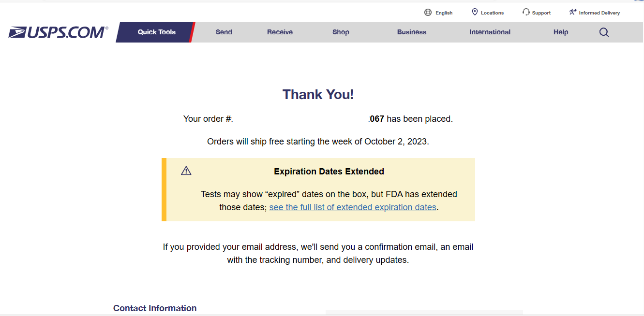Open the Quick Tools menu
This screenshot has height=316, width=644.
point(156,32)
